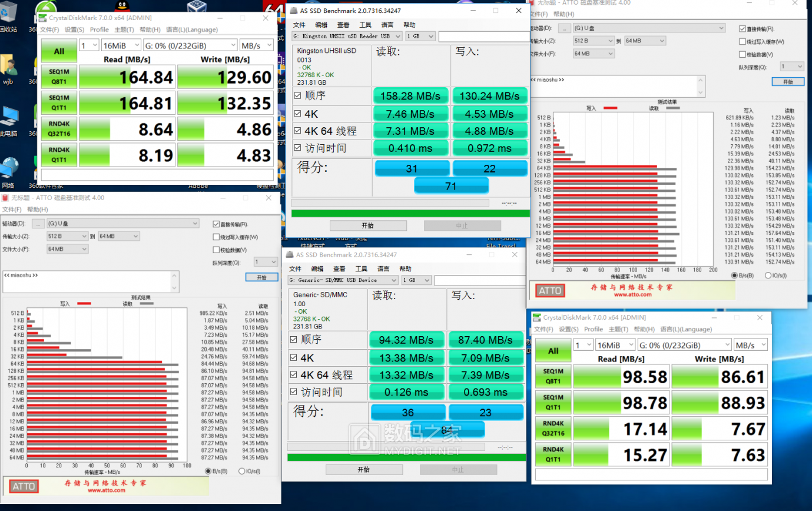Image resolution: width=812 pixels, height=511 pixels.
Task: Start the benchmark with 开始 in Generic SD/MMC AS SSD window
Action: pos(364,470)
